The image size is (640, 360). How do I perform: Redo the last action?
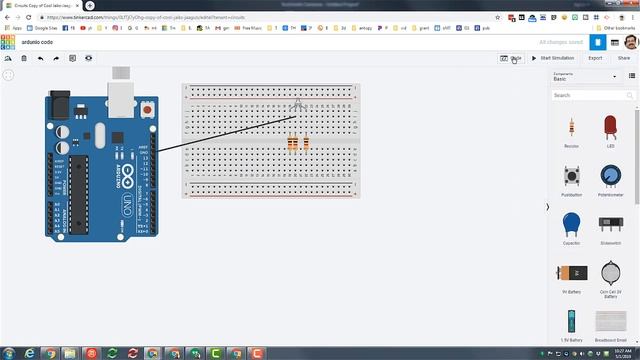point(56,58)
